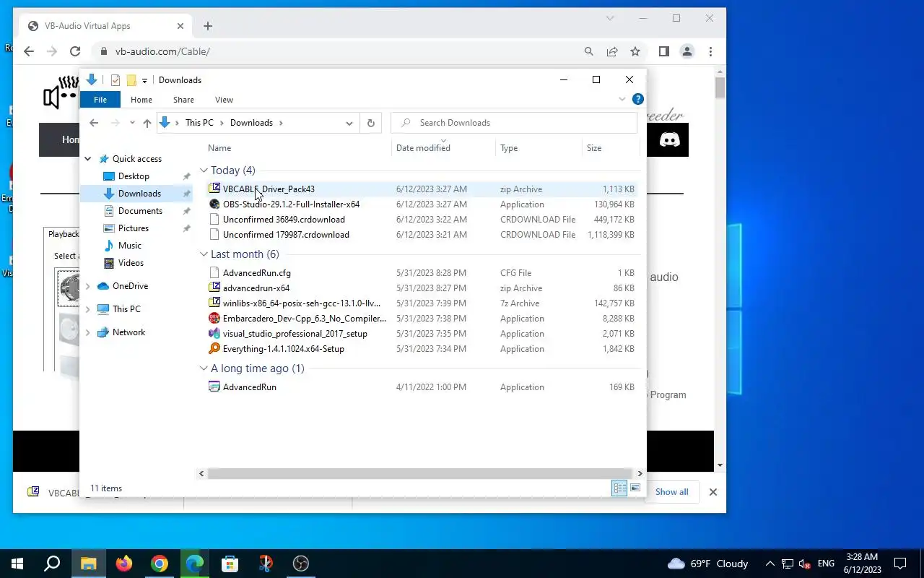924x578 pixels.
Task: Open Chrome side panel icon
Action: click(x=664, y=51)
